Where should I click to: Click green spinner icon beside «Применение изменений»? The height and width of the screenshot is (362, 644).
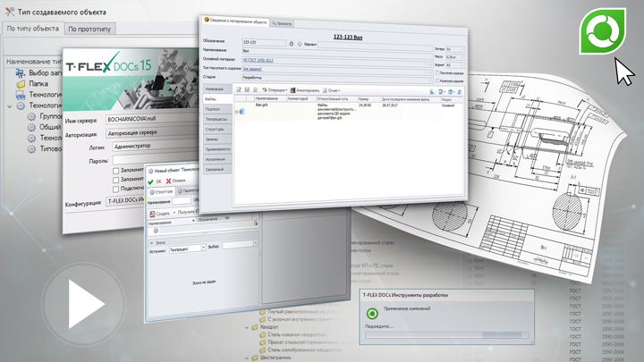tap(372, 314)
